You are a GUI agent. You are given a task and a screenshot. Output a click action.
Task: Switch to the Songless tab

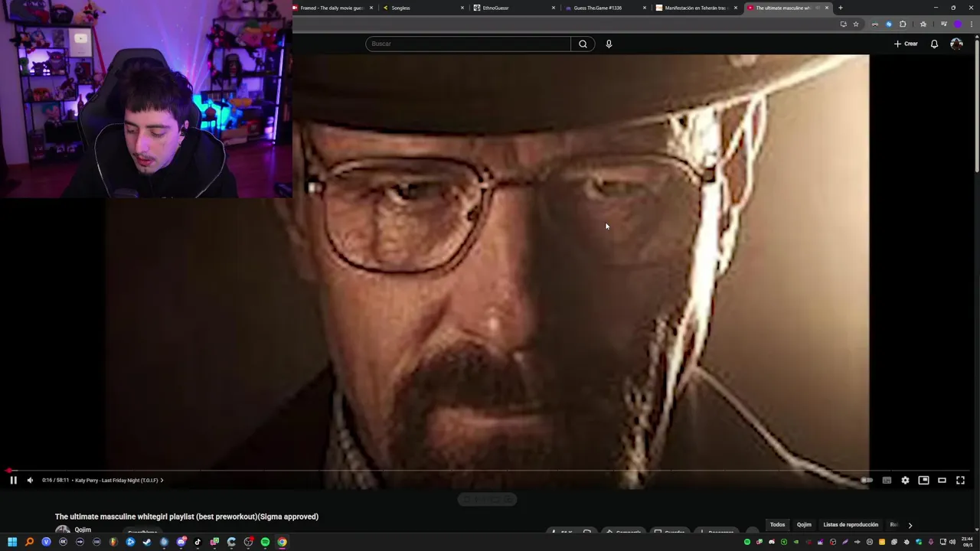coord(423,8)
